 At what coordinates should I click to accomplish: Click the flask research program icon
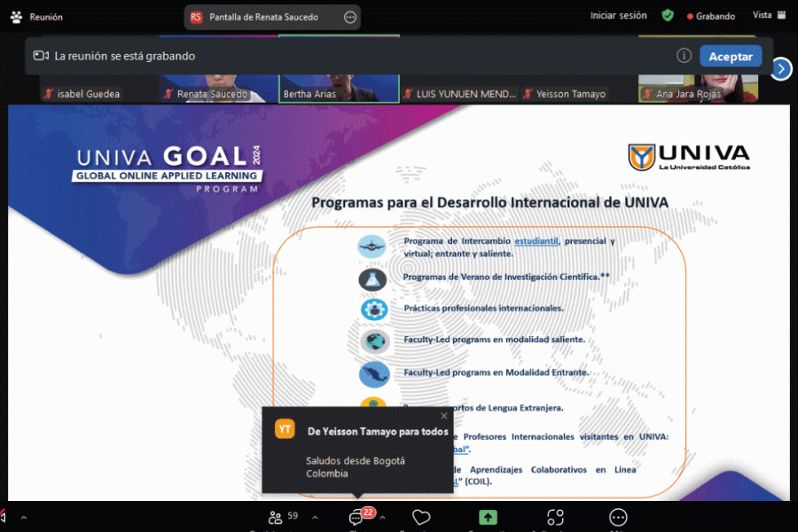(x=372, y=279)
